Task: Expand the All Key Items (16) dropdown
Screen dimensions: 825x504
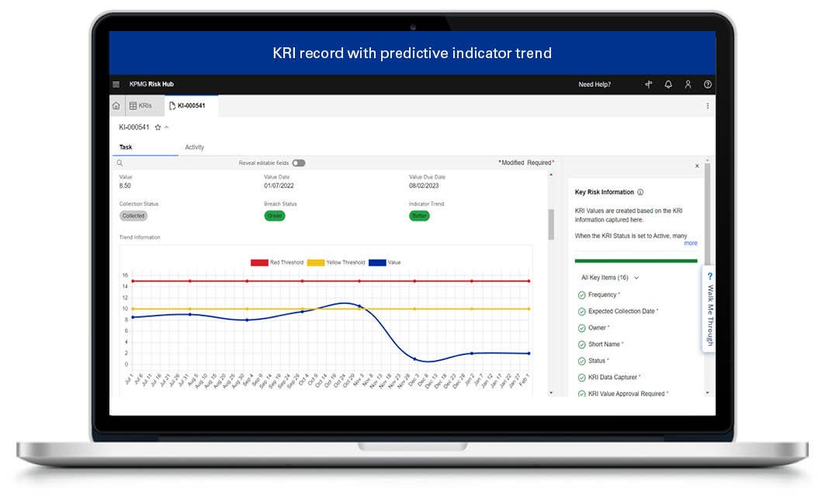Action: pyautogui.click(x=610, y=278)
